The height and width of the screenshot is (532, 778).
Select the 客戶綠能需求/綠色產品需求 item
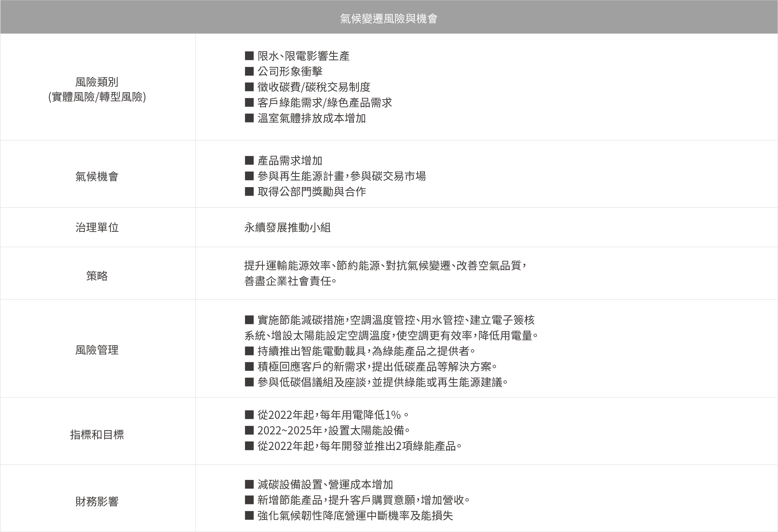[325, 103]
